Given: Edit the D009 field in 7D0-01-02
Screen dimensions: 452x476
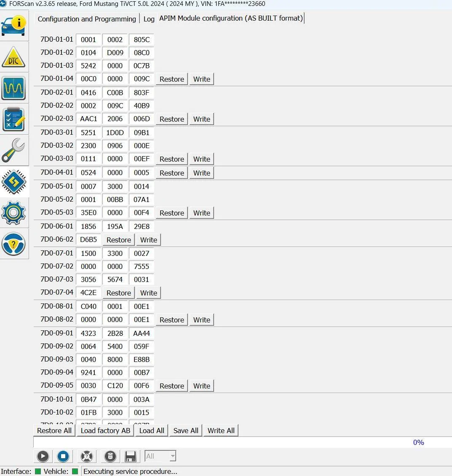Looking at the screenshot, I should [115, 53].
